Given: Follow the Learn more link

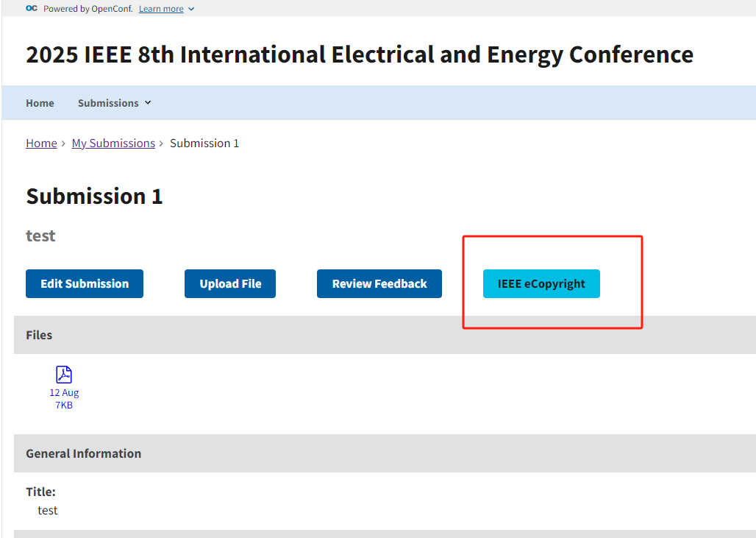Looking at the screenshot, I should pos(161,9).
